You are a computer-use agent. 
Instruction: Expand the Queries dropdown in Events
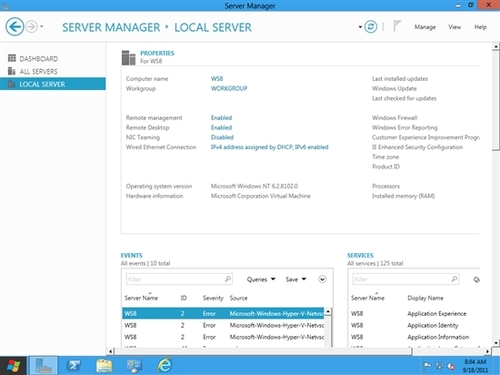(x=261, y=279)
